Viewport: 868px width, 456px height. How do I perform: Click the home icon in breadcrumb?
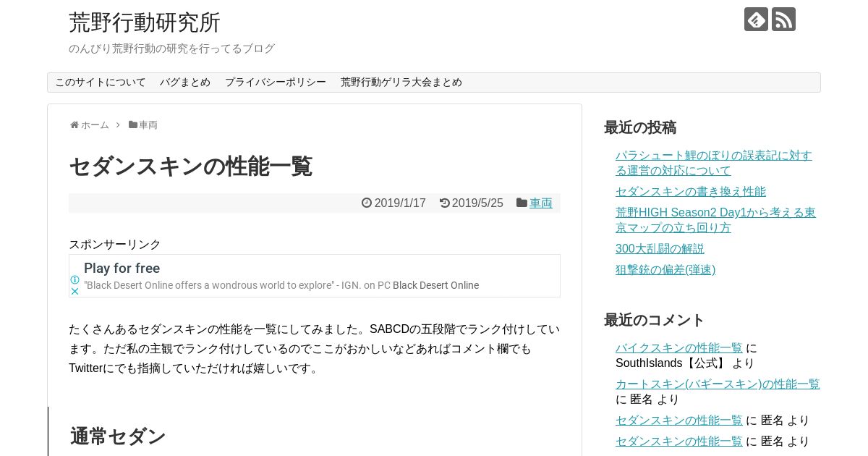point(74,125)
